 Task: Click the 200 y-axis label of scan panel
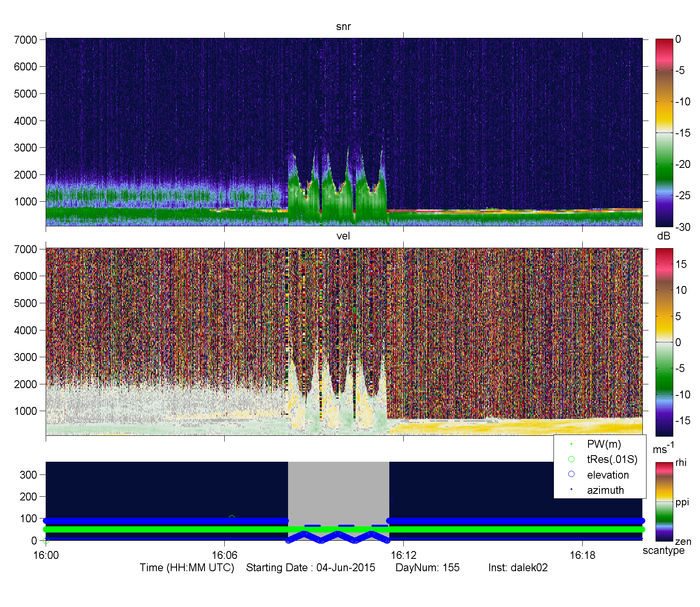(28, 497)
